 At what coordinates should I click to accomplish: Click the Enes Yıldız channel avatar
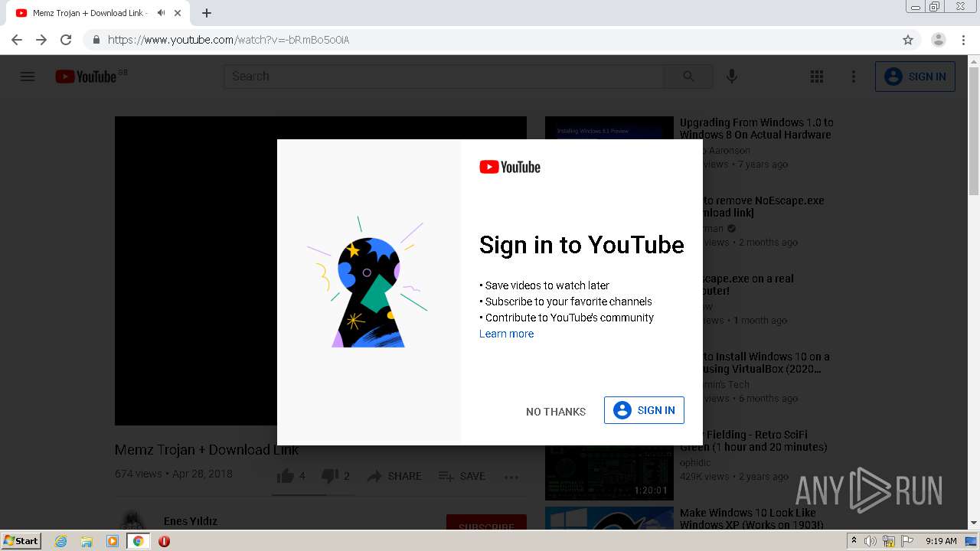tap(132, 520)
